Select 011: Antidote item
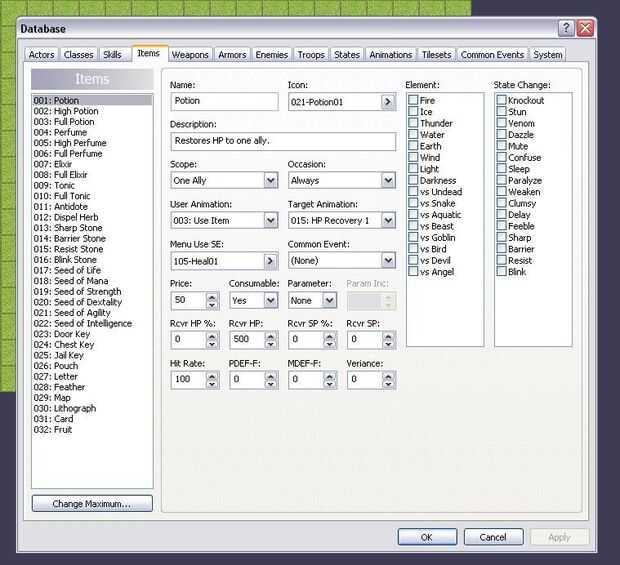This screenshot has width=620, height=565. click(92, 206)
